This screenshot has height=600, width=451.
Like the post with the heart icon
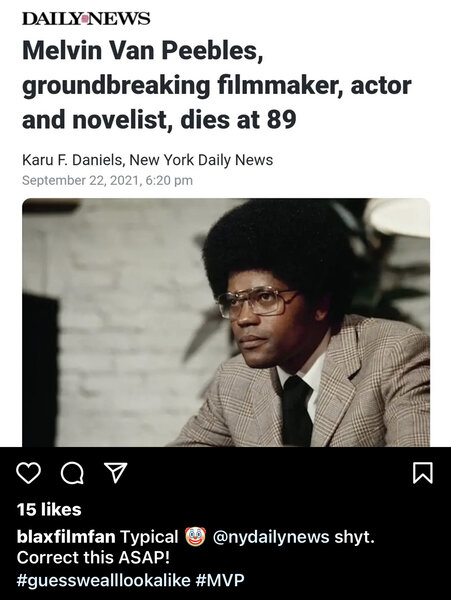pos(29,473)
